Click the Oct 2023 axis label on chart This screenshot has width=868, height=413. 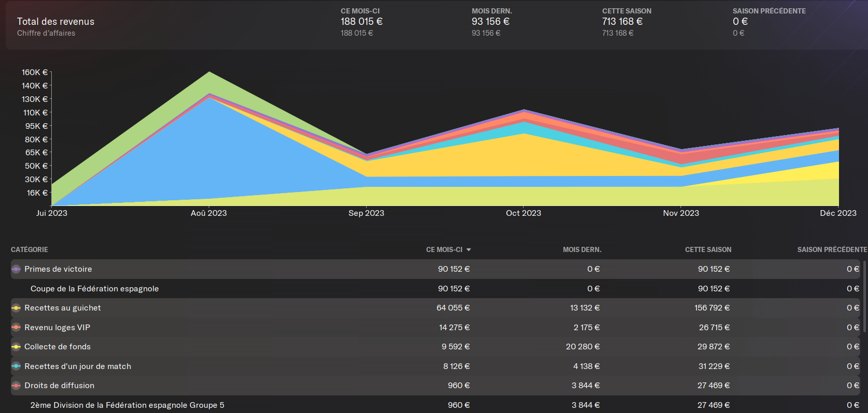524,213
